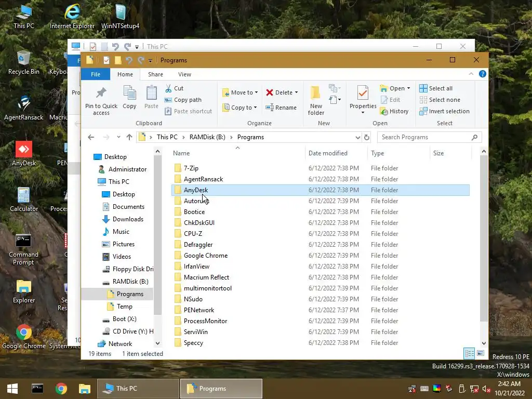The image size is (532, 399).
Task: Expand the Delete dropdown arrow
Action: 296,92
